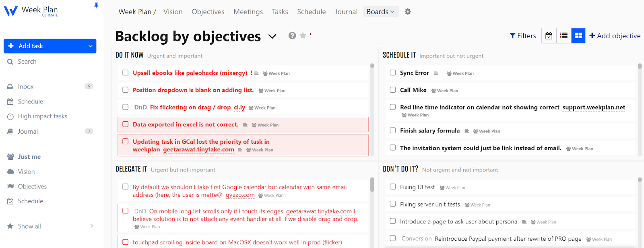Open the support.weekplan.net link
Screen dimensions: 644x248
point(594,107)
